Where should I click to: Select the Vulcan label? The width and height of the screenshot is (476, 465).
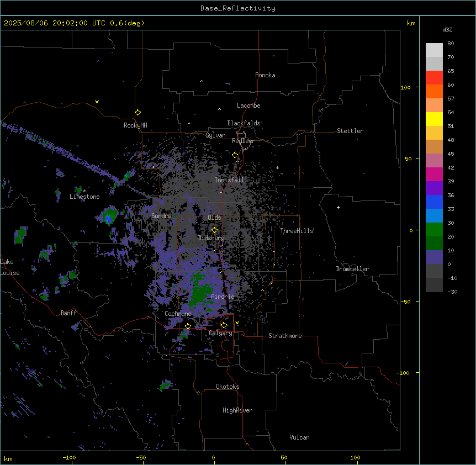tap(300, 437)
